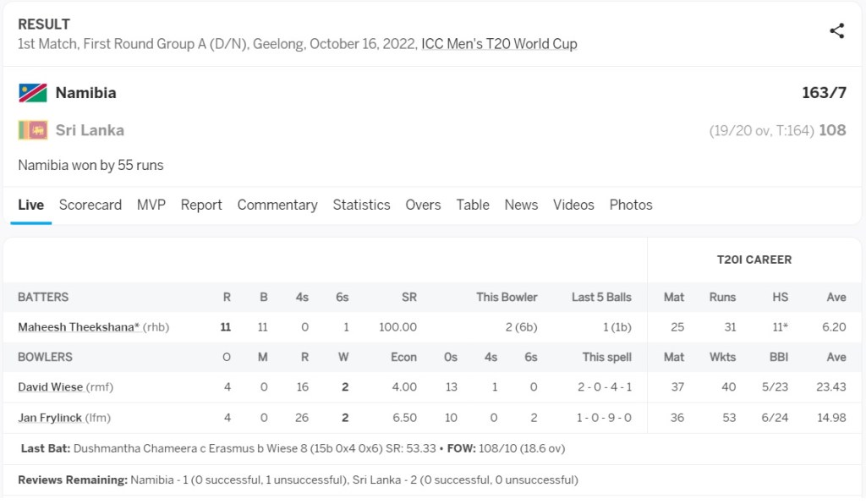
Task: Go to the Overs tab
Action: pos(423,205)
